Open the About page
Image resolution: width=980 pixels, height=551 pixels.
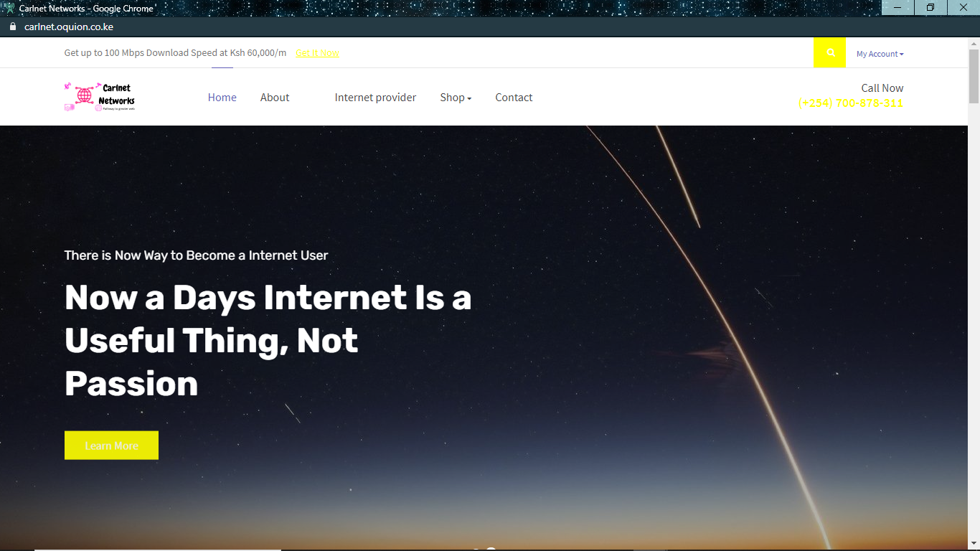tap(275, 98)
